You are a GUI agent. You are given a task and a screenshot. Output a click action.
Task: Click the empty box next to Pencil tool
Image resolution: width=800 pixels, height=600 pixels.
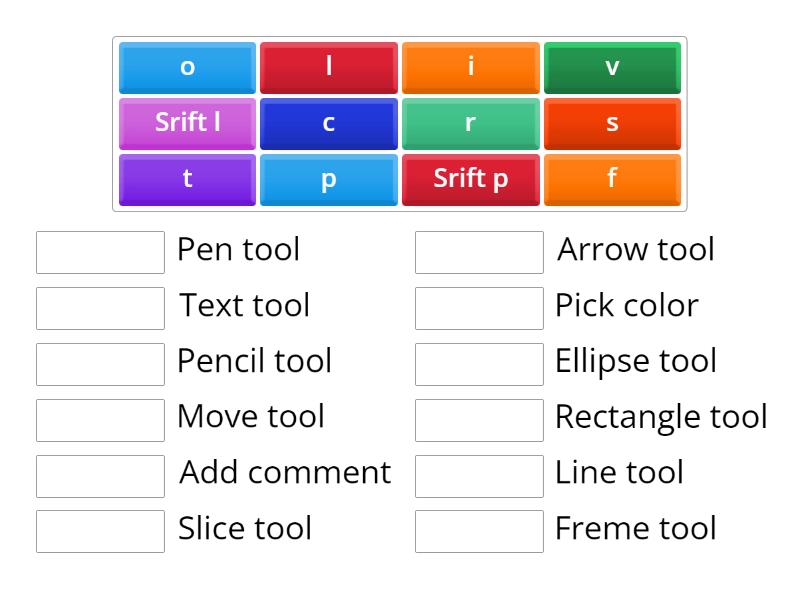(99, 362)
